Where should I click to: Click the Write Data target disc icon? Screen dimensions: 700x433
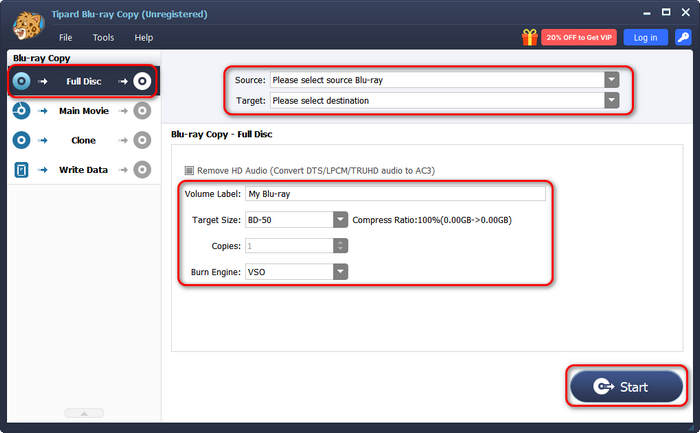coord(142,170)
